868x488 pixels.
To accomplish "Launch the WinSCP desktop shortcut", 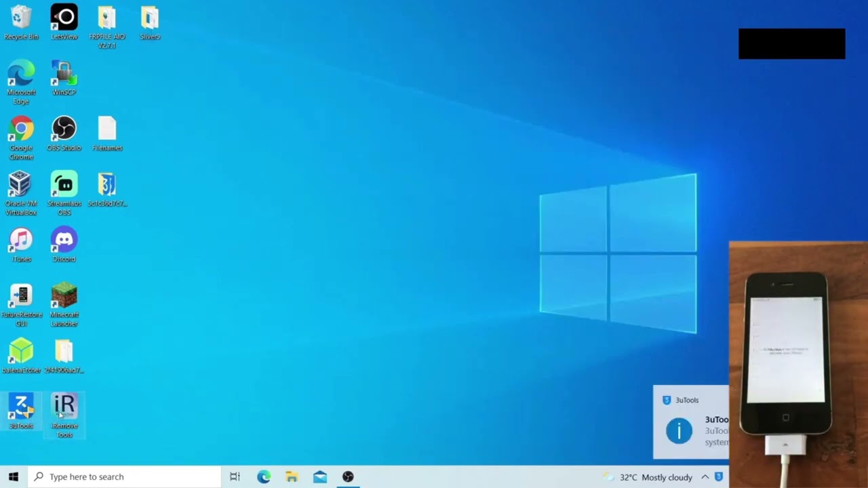I will tap(64, 78).
